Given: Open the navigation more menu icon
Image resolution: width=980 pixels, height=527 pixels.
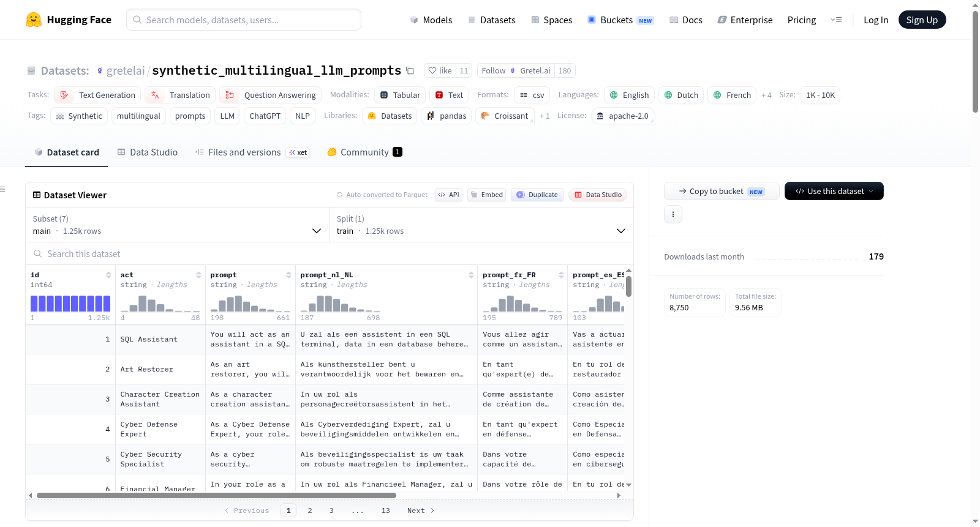Looking at the screenshot, I should point(836,20).
